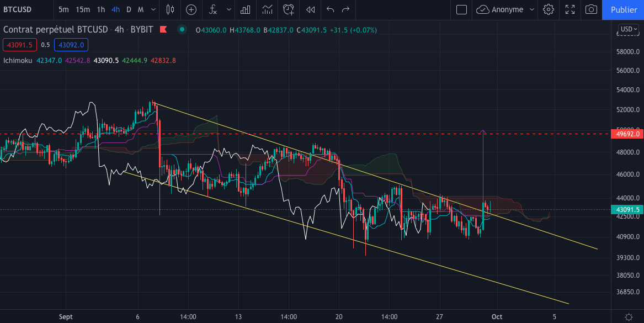Switch to the 1h timeframe

tap(100, 9)
